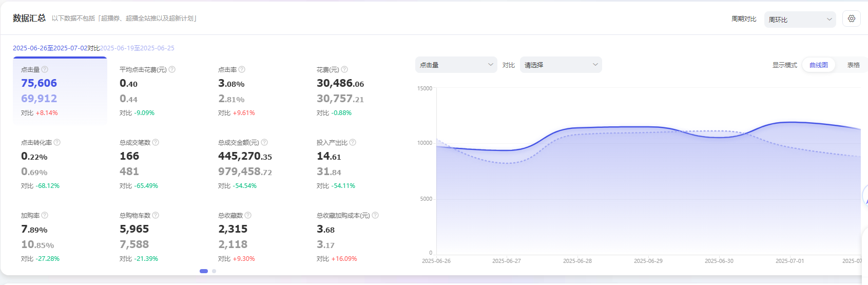The width and height of the screenshot is (868, 285).
Task: Open the 点击量 chart metric dropdown
Action: click(x=456, y=65)
